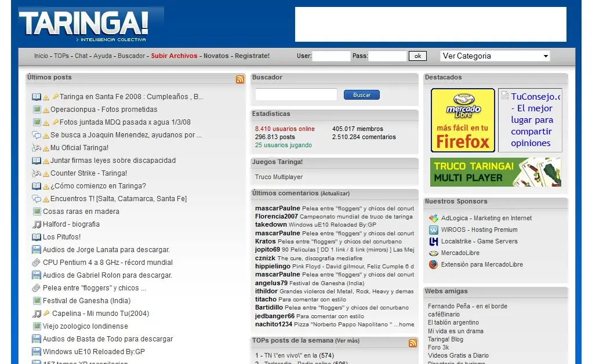592x364 pixels.
Task: Click the Truco Taringa! Multi Player banner
Action: point(496,172)
